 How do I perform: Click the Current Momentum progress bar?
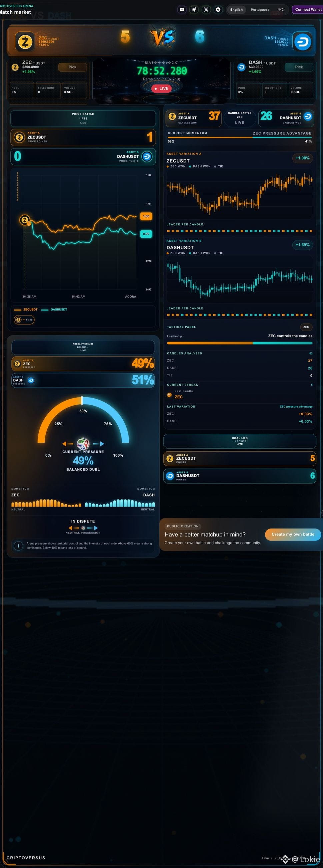tap(240, 138)
